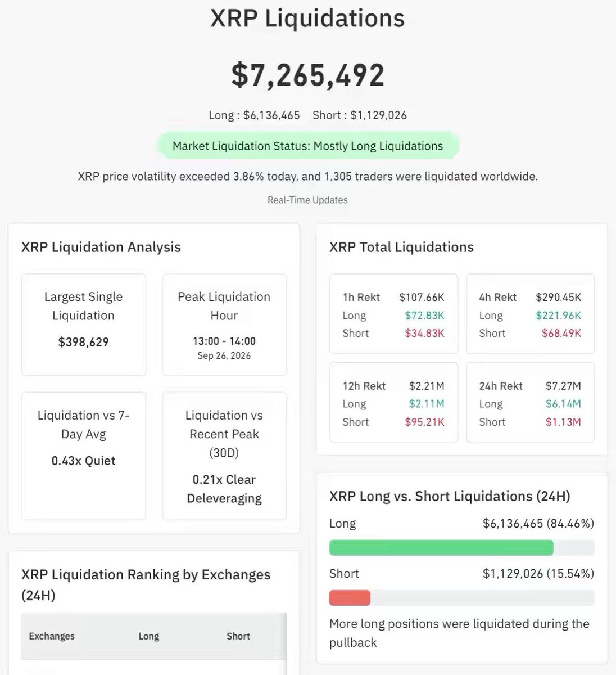Click the 1h long value $72.83K

pyautogui.click(x=424, y=316)
